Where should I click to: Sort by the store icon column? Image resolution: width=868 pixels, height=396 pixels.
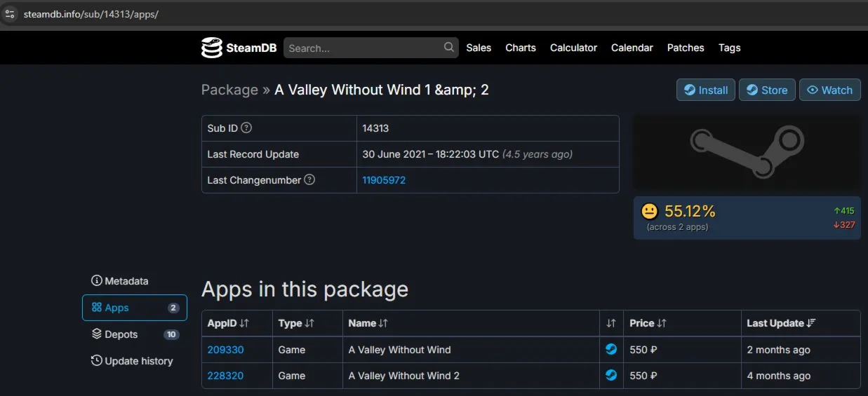(611, 323)
